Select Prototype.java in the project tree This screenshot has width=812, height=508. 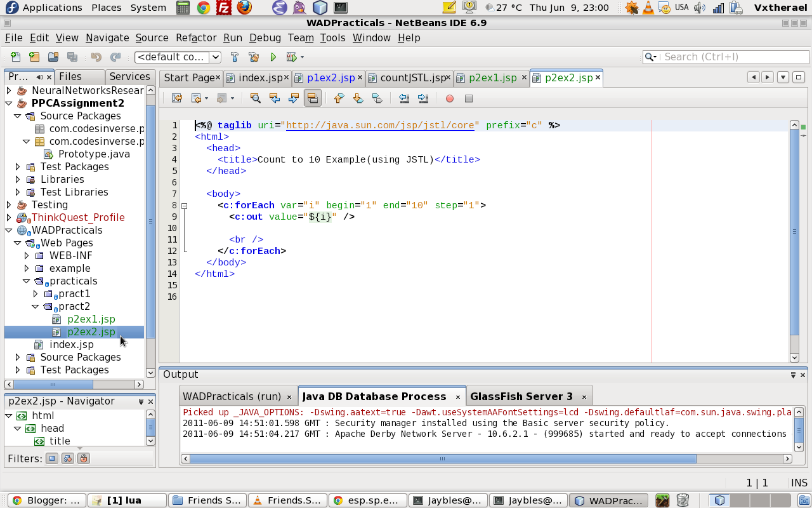[94, 154]
